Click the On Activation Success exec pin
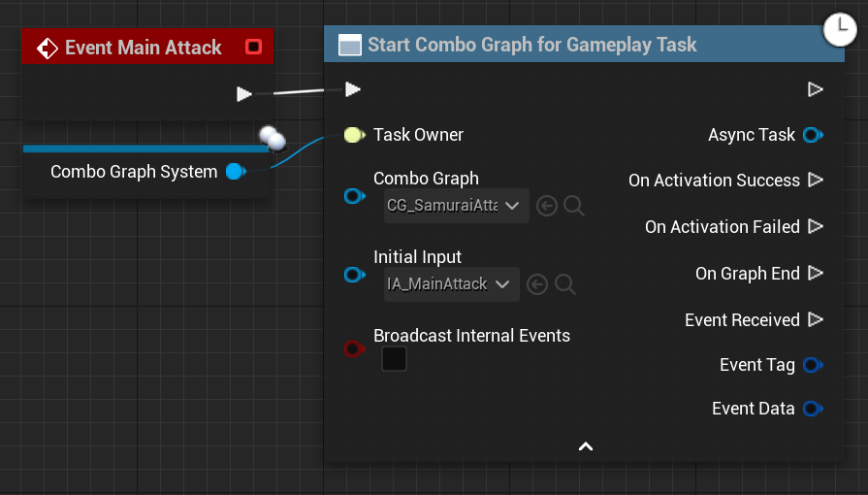The height and width of the screenshot is (495, 868). [815, 181]
